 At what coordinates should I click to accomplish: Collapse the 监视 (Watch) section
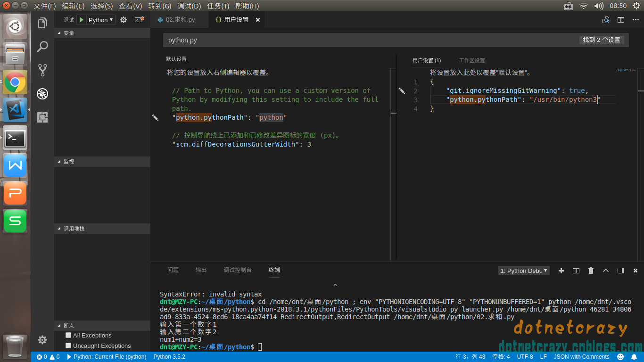[x=102, y=161]
